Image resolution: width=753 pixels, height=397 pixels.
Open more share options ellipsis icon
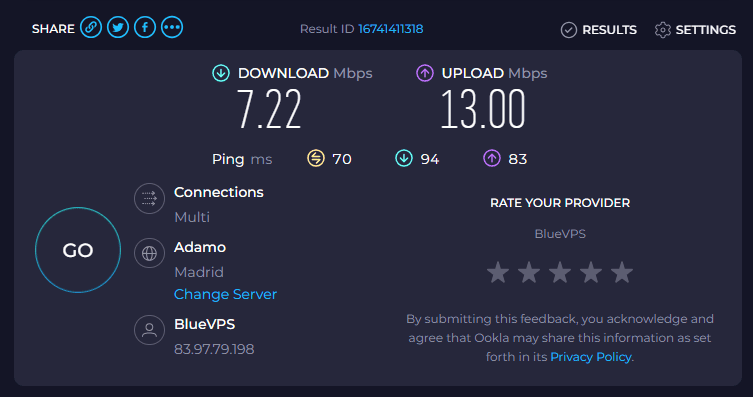tap(172, 27)
